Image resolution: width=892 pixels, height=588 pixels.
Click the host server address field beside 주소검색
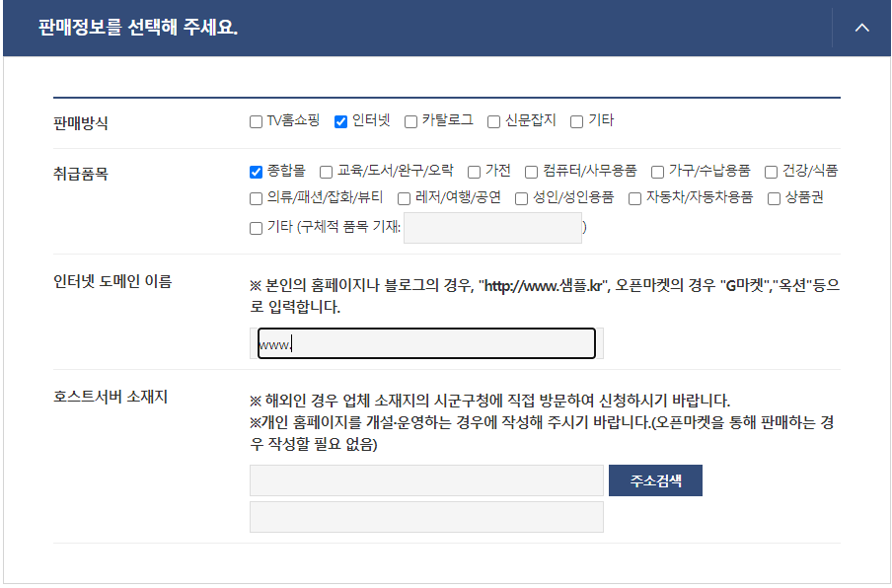426,480
